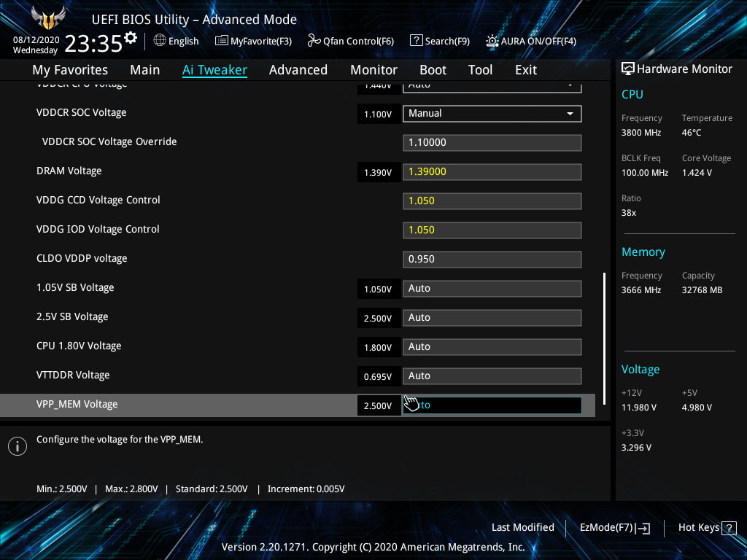Switch to the Main tab
This screenshot has height=560, width=747.
pos(145,70)
